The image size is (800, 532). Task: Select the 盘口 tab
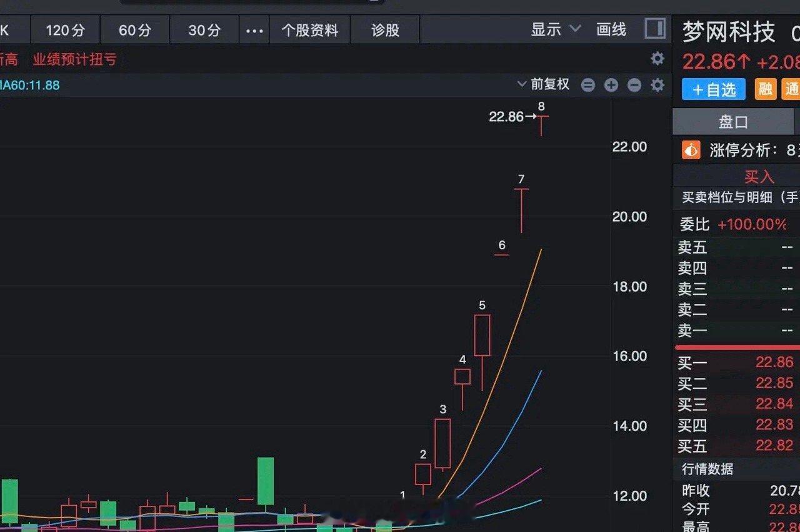(x=733, y=121)
